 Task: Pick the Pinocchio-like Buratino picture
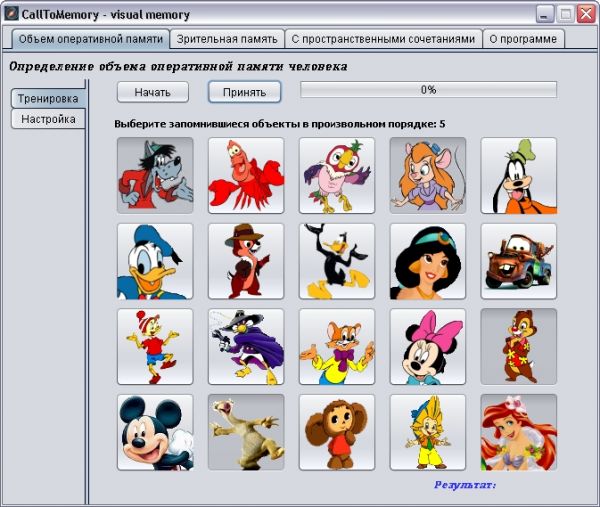tap(155, 347)
